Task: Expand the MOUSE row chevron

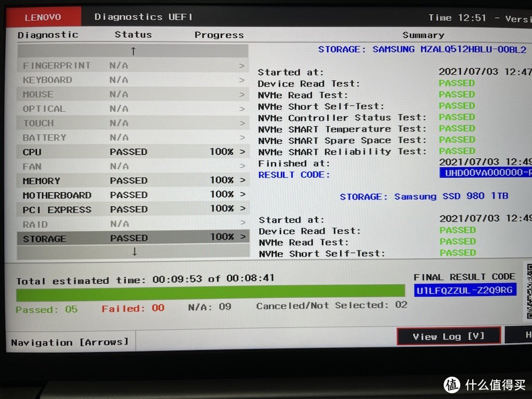Action: pos(242,95)
